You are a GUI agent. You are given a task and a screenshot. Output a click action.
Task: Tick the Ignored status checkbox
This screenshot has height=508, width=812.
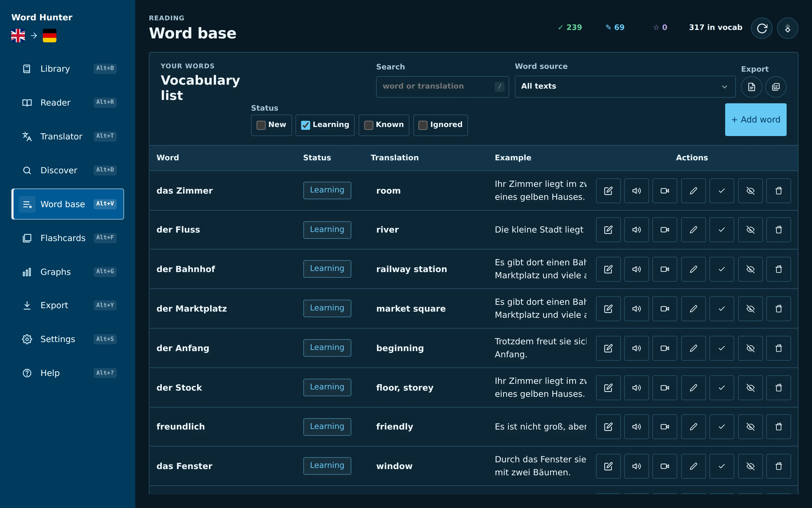(x=423, y=125)
